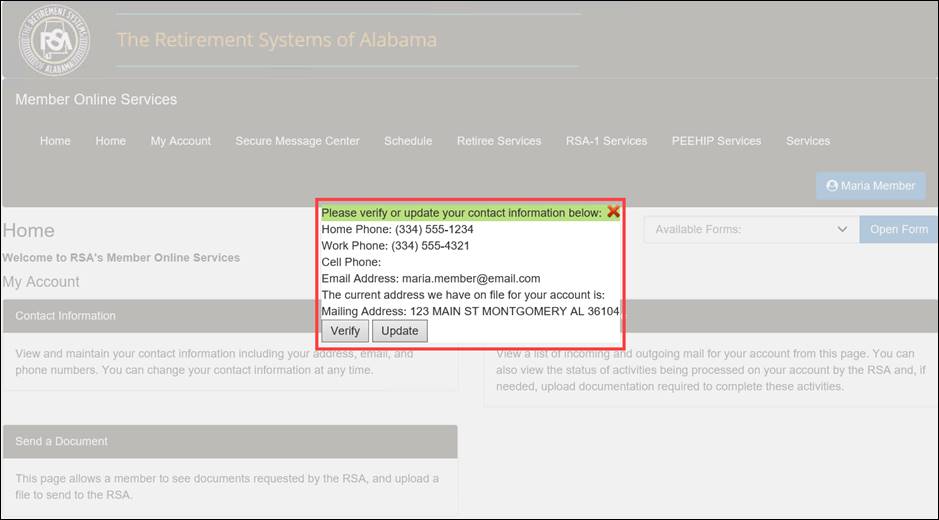Open the Schedule menu

[x=408, y=141]
